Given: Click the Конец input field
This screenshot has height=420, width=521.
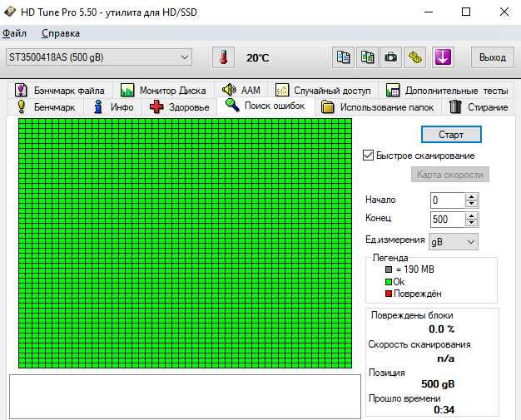Looking at the screenshot, I should pyautogui.click(x=448, y=220).
